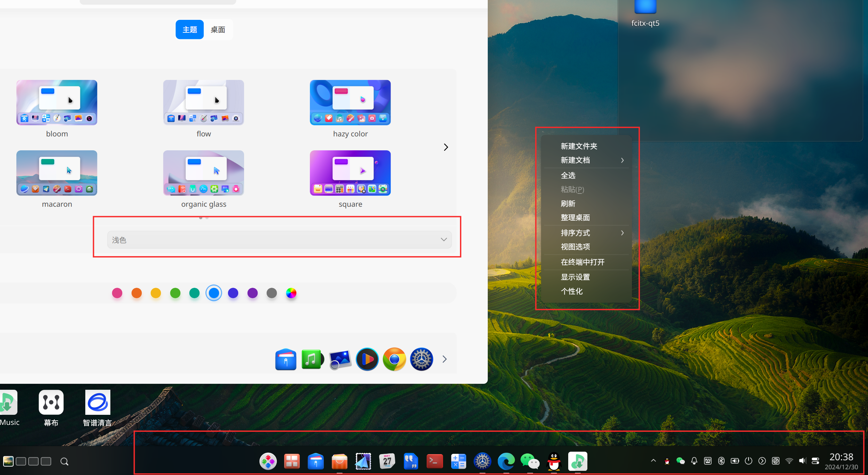Open QQ penguin icon in the dock
Viewport: 868px width, 475px height.
pyautogui.click(x=553, y=461)
